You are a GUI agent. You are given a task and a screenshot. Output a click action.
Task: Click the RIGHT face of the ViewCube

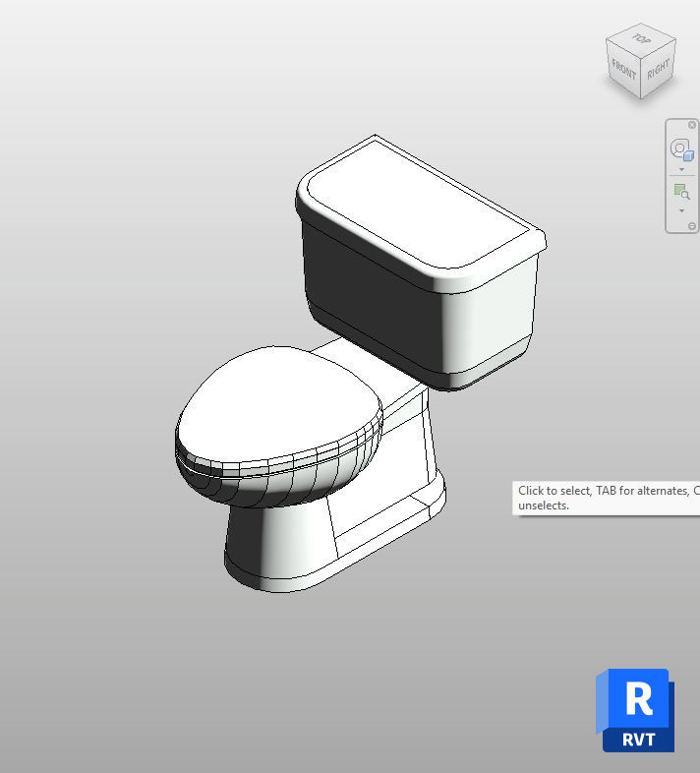coord(659,70)
